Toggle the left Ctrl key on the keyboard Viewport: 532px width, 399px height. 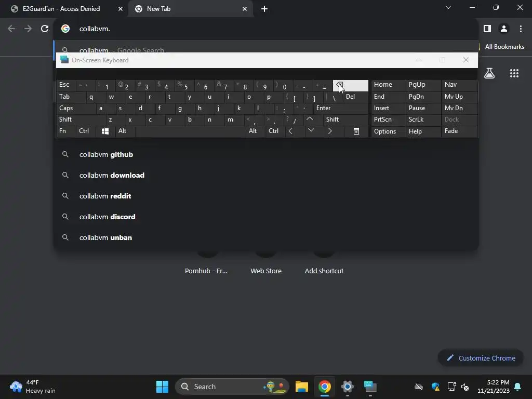86,131
